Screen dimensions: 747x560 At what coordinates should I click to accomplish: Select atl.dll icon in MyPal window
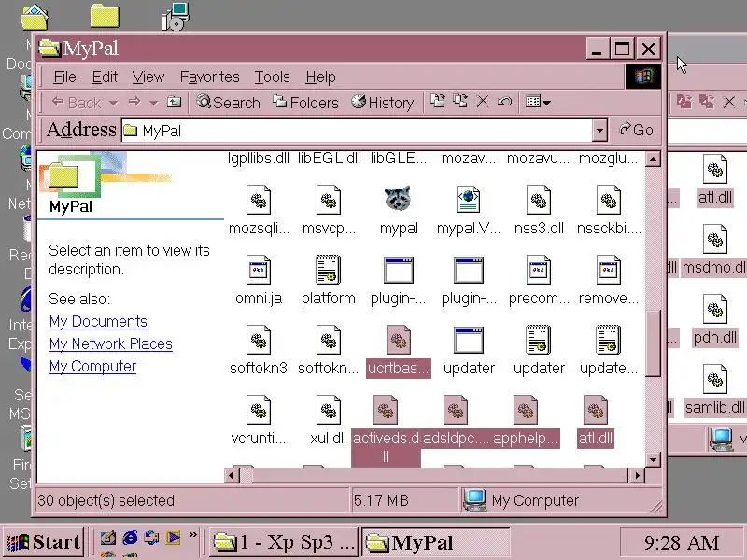(x=596, y=410)
